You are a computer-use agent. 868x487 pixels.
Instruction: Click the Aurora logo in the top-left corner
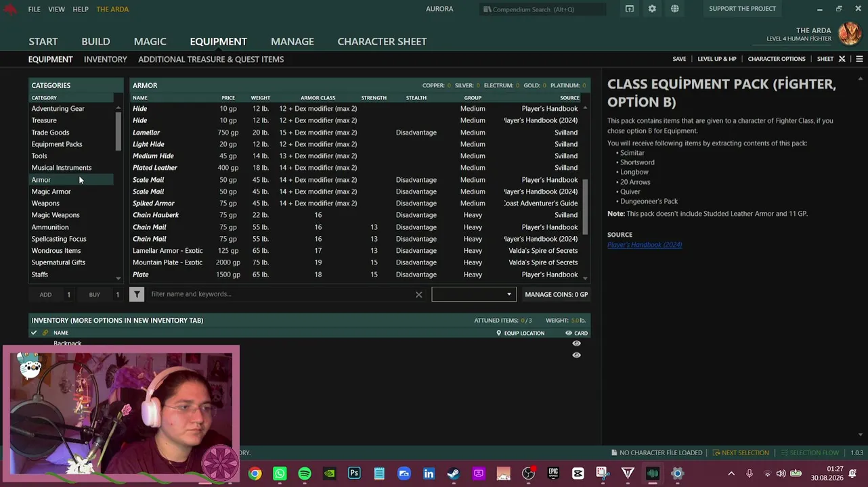9,9
